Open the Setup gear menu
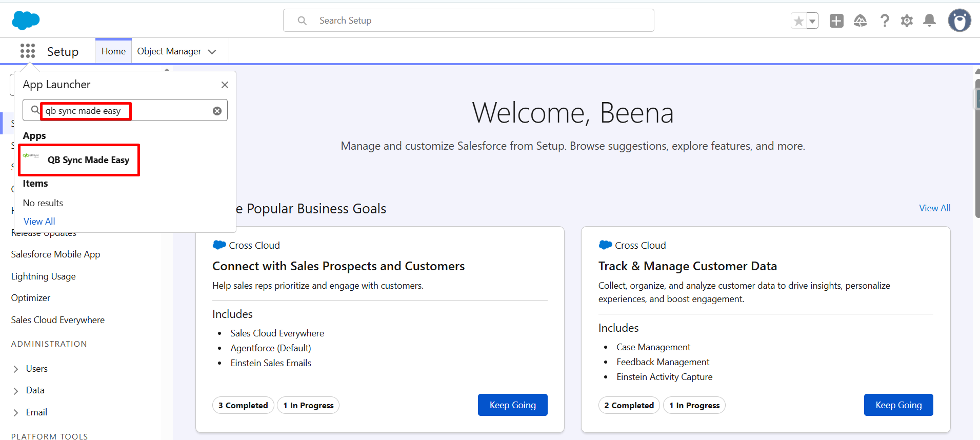Image resolution: width=980 pixels, height=440 pixels. pyautogui.click(x=907, y=21)
